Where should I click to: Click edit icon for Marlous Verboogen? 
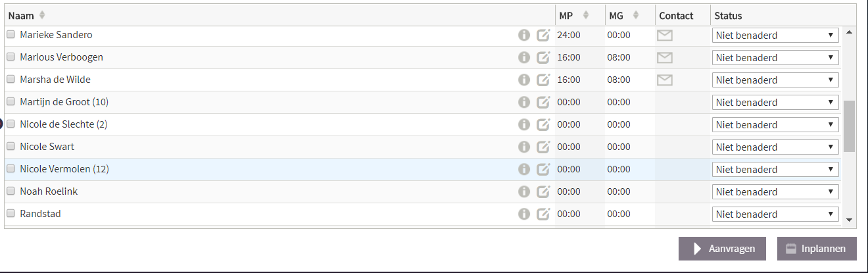(x=543, y=58)
